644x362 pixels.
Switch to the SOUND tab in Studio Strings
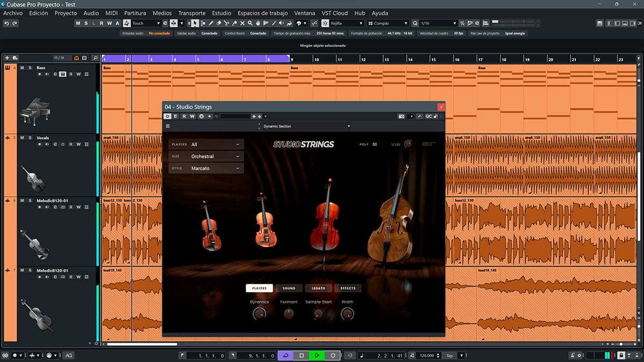pyautogui.click(x=289, y=288)
